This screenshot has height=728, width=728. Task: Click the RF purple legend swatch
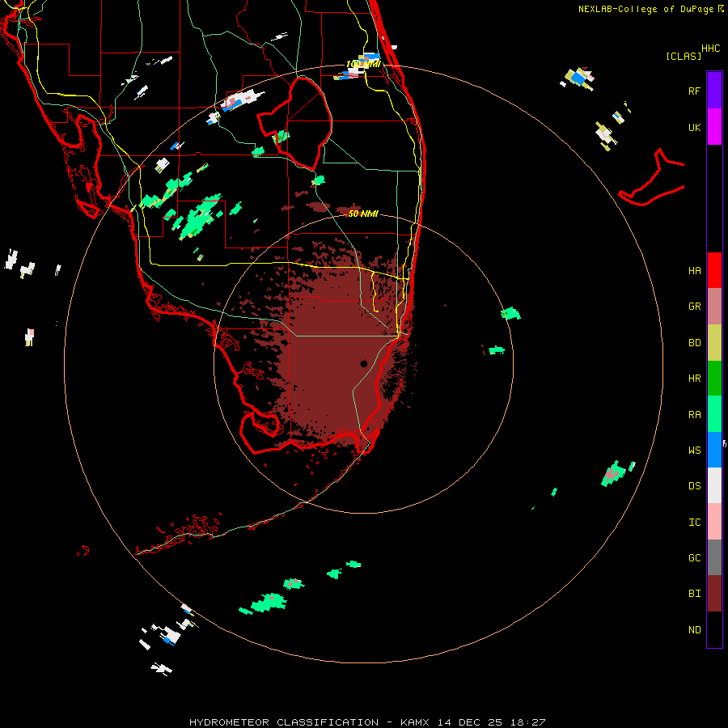coord(714,90)
